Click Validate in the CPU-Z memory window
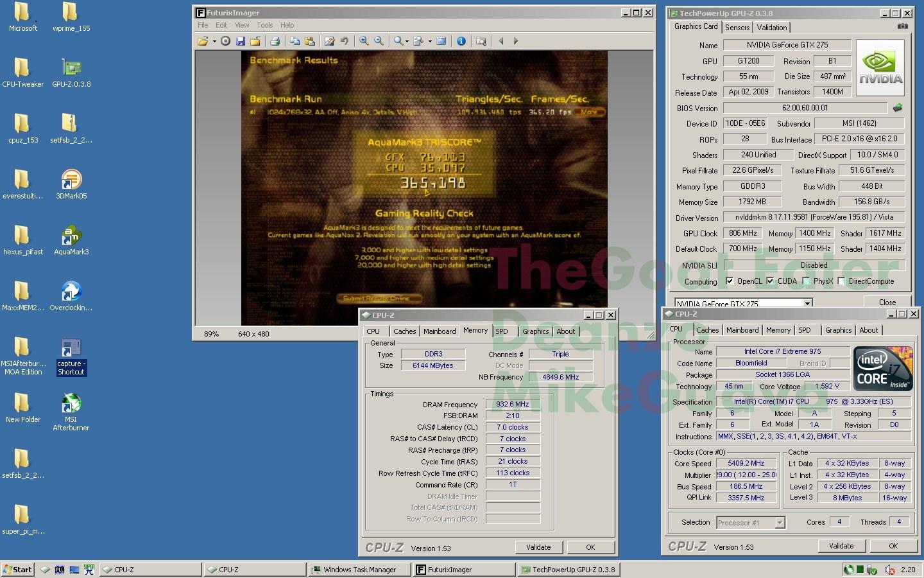Viewport: 924px width, 578px height. (538, 547)
